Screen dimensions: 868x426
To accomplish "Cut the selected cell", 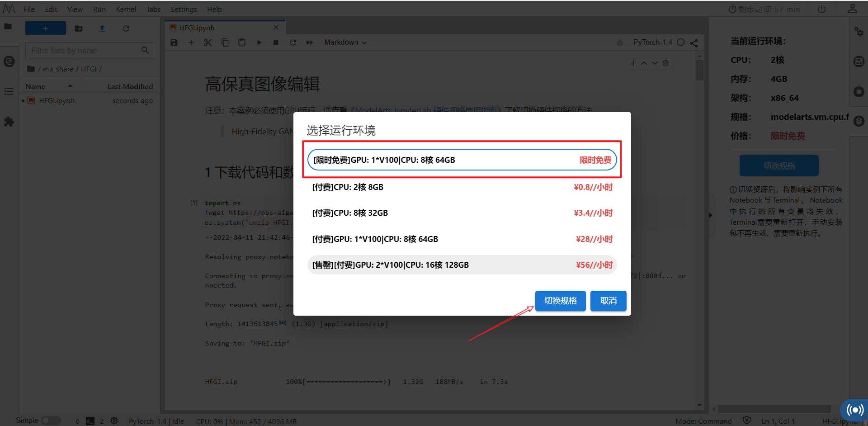I will pyautogui.click(x=208, y=43).
